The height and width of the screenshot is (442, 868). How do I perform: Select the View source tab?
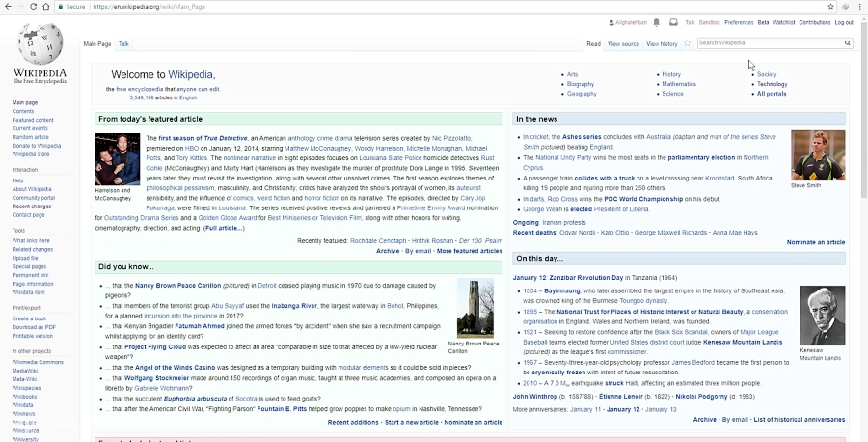623,44
